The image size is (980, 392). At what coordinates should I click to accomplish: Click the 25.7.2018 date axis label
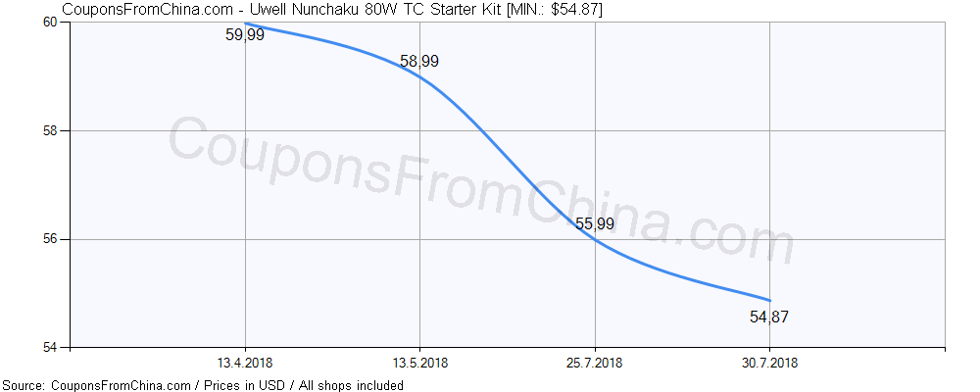(x=595, y=364)
